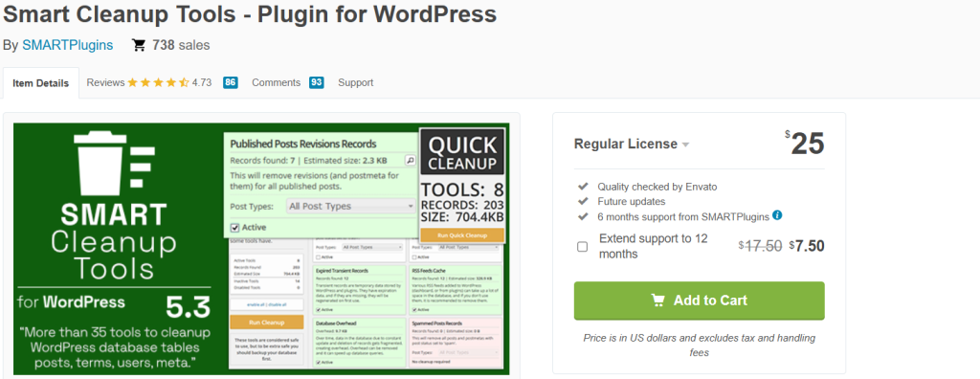Click the price disclaimer text about US dollars
980x379 pixels.
700,346
